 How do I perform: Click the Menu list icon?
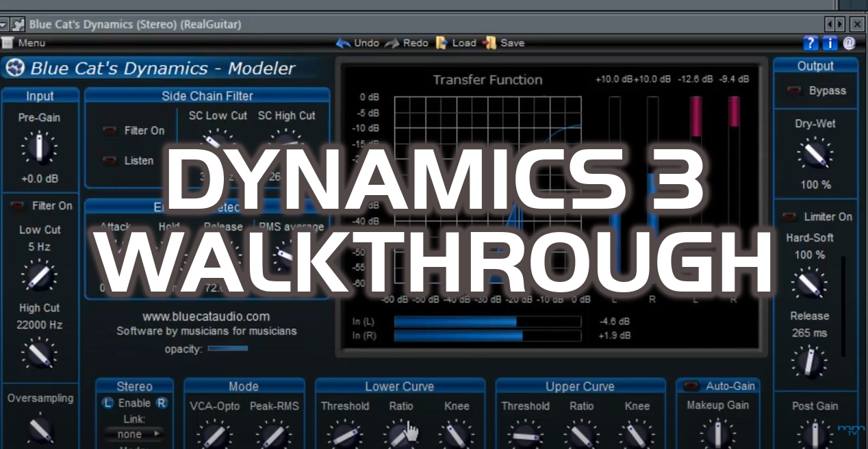pos(8,43)
